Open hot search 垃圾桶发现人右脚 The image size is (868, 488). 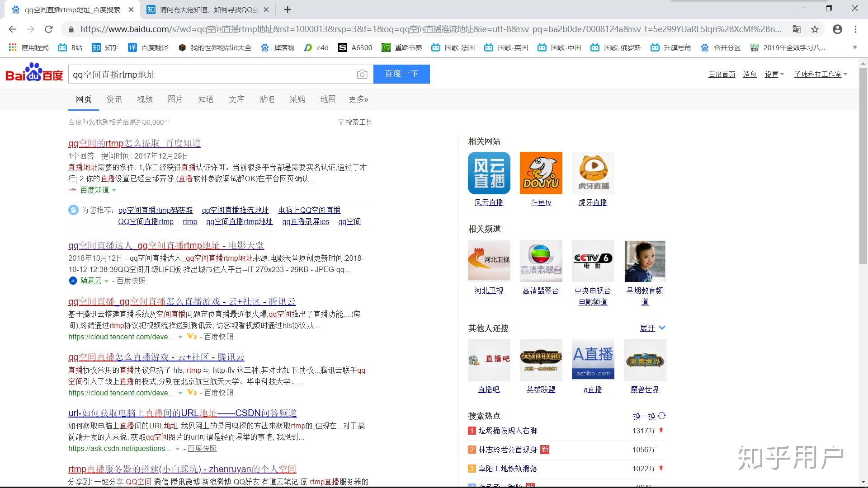click(x=508, y=431)
